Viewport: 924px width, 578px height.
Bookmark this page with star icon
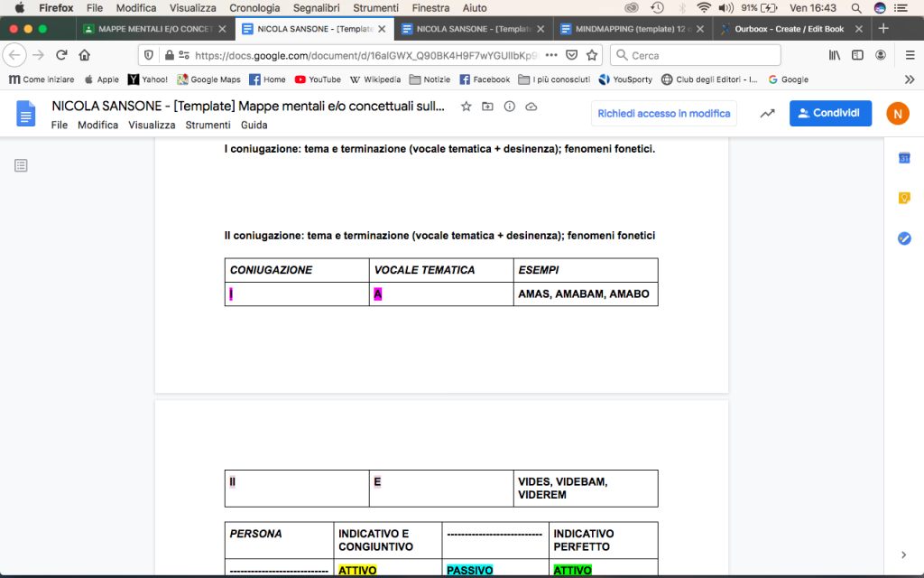coord(592,55)
